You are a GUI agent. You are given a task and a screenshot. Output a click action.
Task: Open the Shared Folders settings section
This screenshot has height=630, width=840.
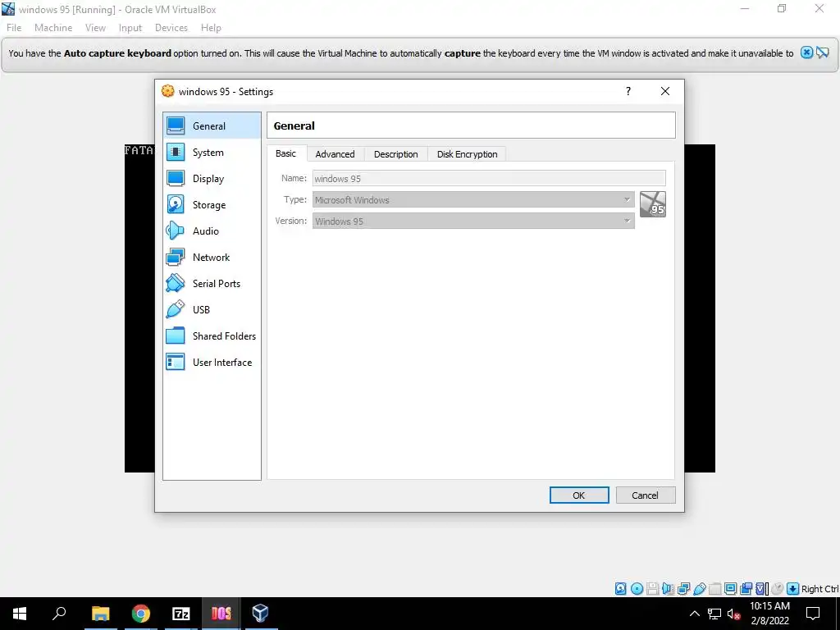click(x=212, y=336)
